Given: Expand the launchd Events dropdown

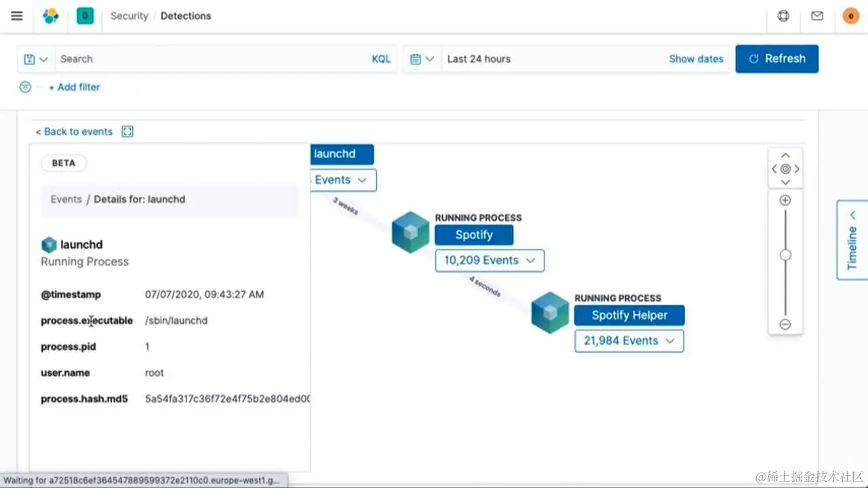Looking at the screenshot, I should coord(343,180).
